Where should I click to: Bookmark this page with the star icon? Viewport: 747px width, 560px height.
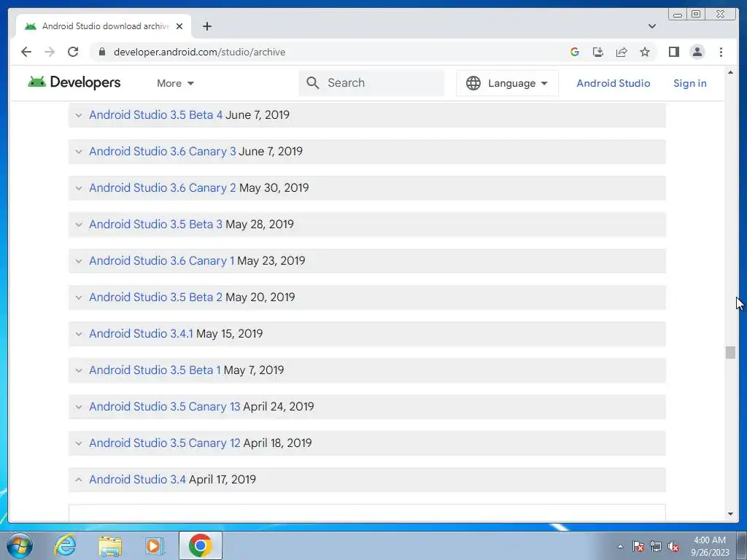[645, 52]
